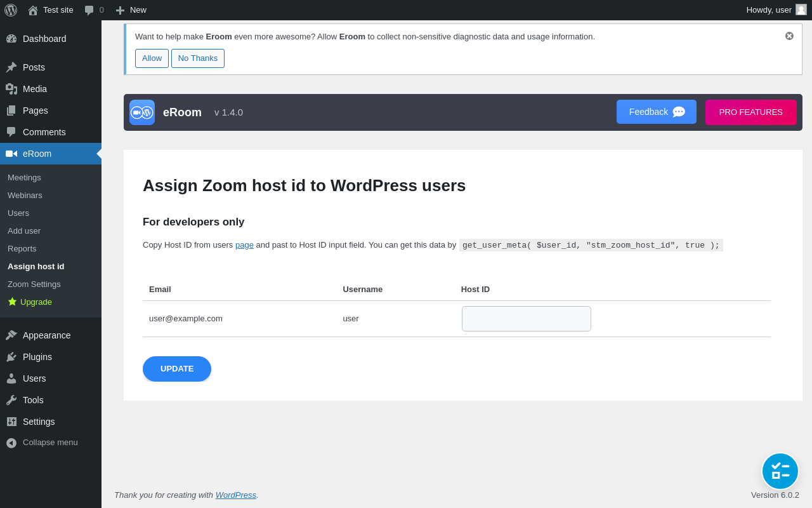This screenshot has width=812, height=508.
Task: Go to the Plugins menu label
Action: (x=37, y=357)
